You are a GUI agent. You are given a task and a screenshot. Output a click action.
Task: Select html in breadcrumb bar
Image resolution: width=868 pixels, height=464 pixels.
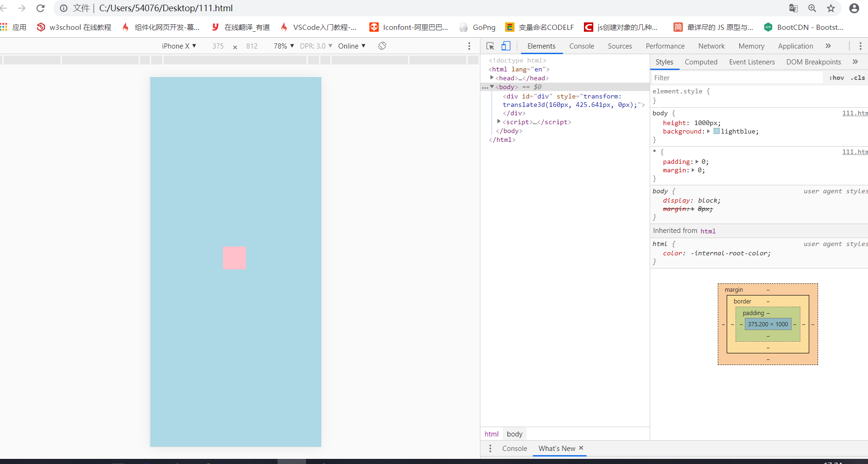coord(492,434)
